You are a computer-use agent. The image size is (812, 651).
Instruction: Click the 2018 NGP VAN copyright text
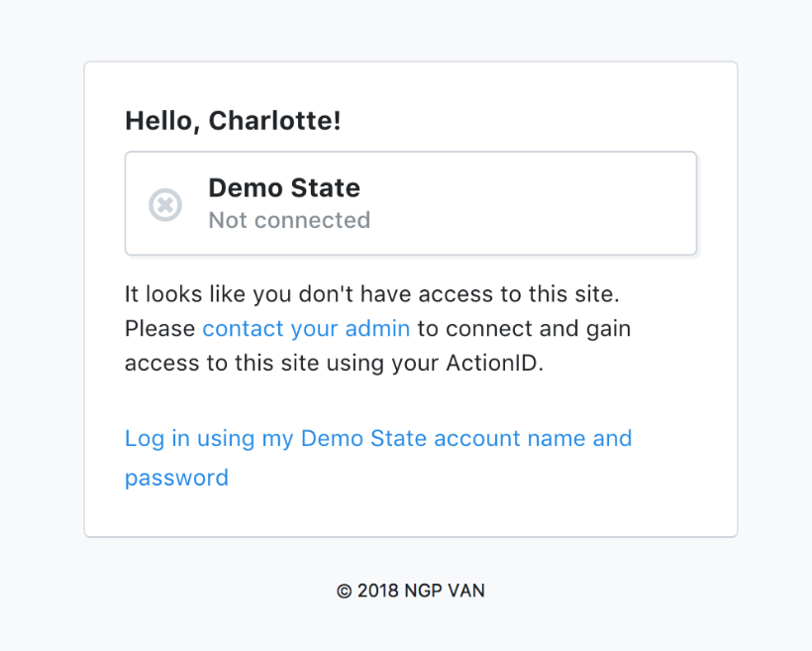coord(410,590)
